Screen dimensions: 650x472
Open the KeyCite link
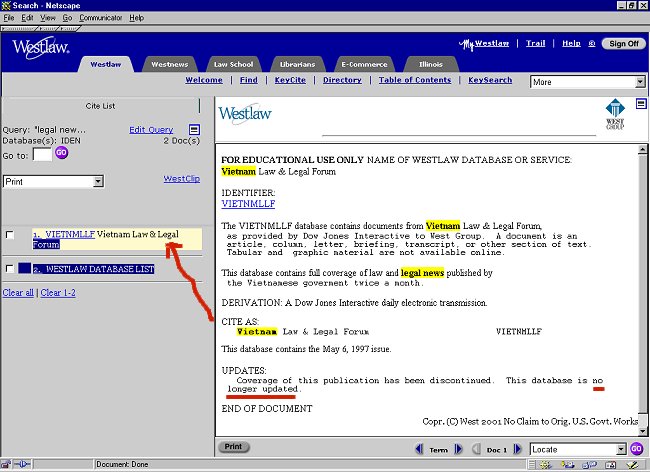coord(290,80)
